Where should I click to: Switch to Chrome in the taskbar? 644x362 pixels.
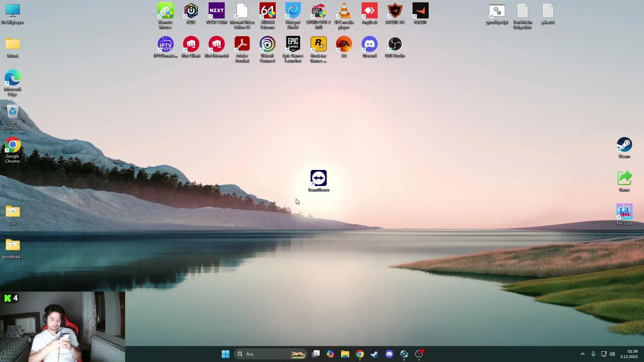coord(360,354)
